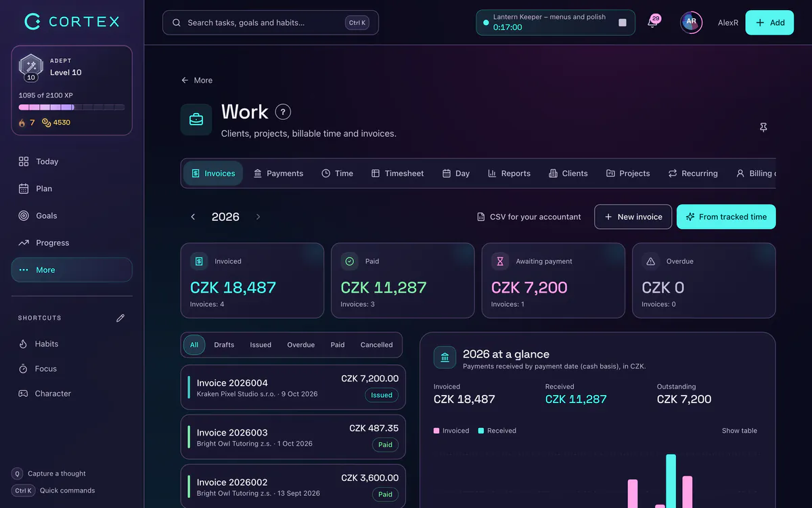Download CSV for your accountant
The image size is (812, 508).
tap(529, 217)
